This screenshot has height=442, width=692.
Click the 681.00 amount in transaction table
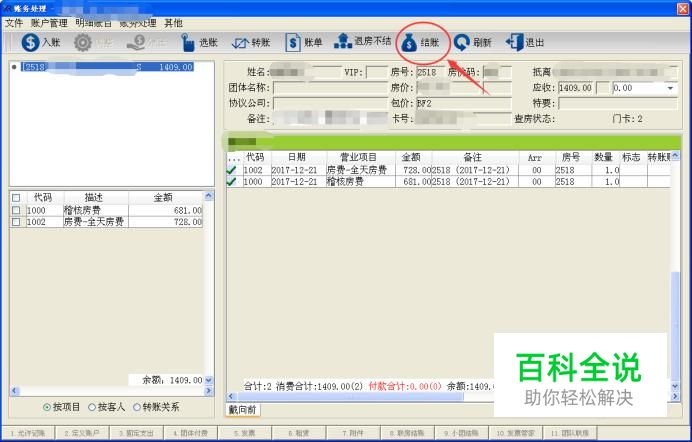413,181
